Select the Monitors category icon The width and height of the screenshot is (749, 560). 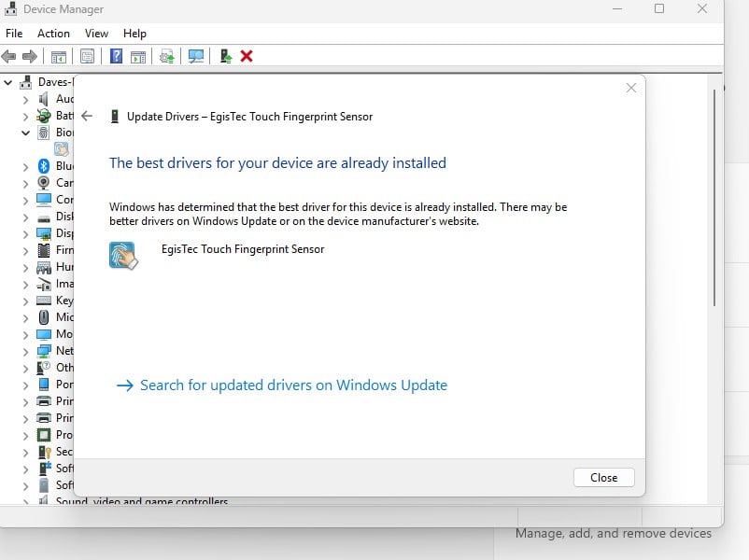click(44, 334)
